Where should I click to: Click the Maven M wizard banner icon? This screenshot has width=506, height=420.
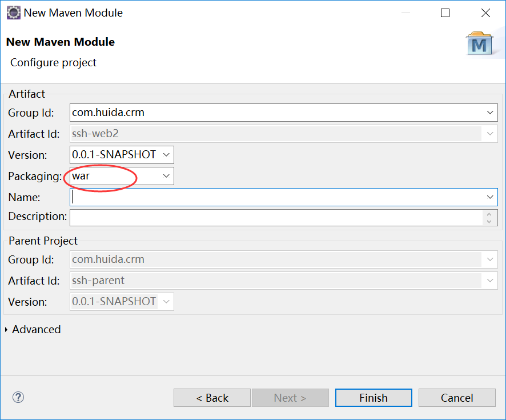[479, 43]
